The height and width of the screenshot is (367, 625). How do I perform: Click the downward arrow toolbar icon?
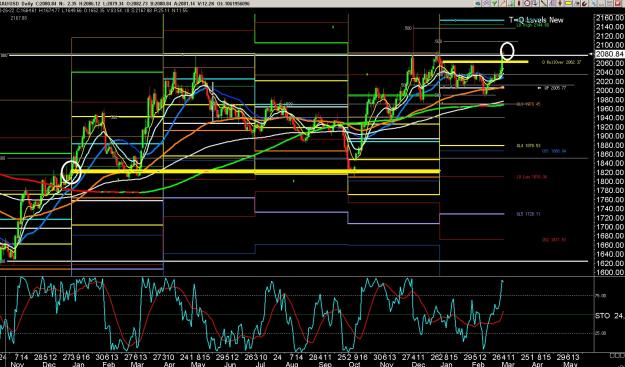click(535, 3)
